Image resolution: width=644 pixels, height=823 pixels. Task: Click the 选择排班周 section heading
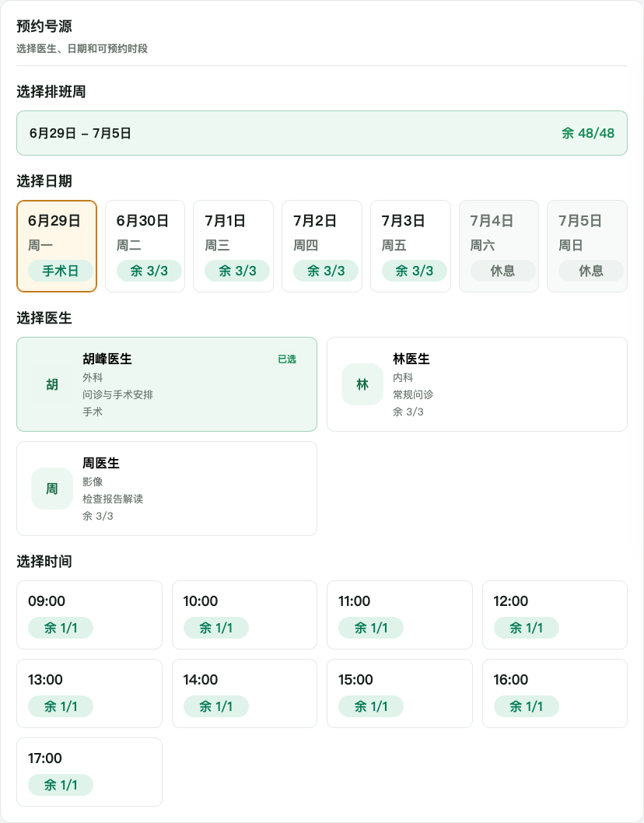coord(51,92)
